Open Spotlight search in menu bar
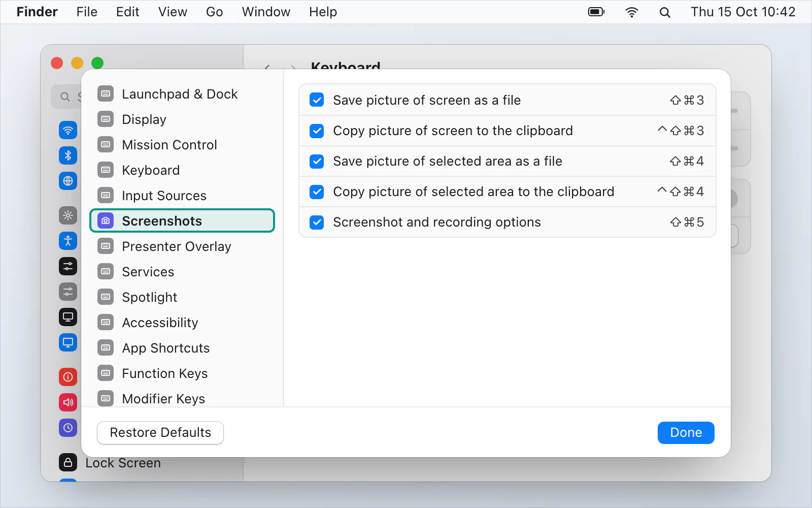Viewport: 812px width, 508px height. (665, 12)
